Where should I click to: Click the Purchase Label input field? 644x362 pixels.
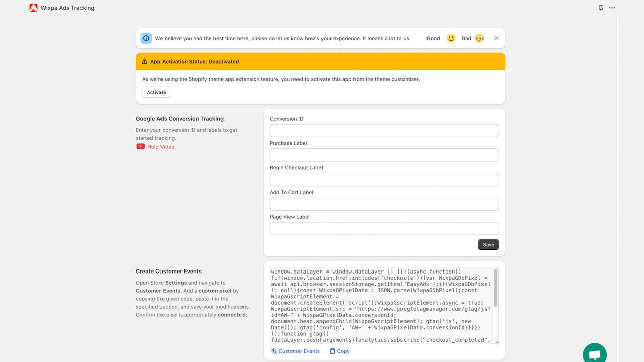pyautogui.click(x=384, y=155)
